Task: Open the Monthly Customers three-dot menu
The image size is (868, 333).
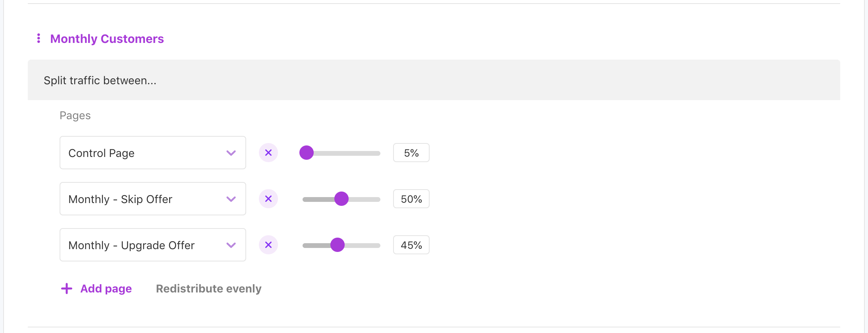Action: [x=39, y=39]
